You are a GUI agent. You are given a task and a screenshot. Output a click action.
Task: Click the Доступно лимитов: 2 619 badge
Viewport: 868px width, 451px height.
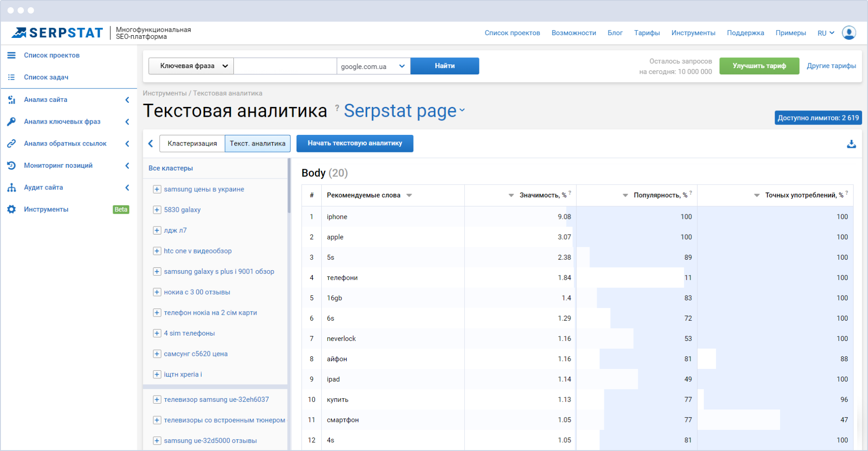pos(818,118)
